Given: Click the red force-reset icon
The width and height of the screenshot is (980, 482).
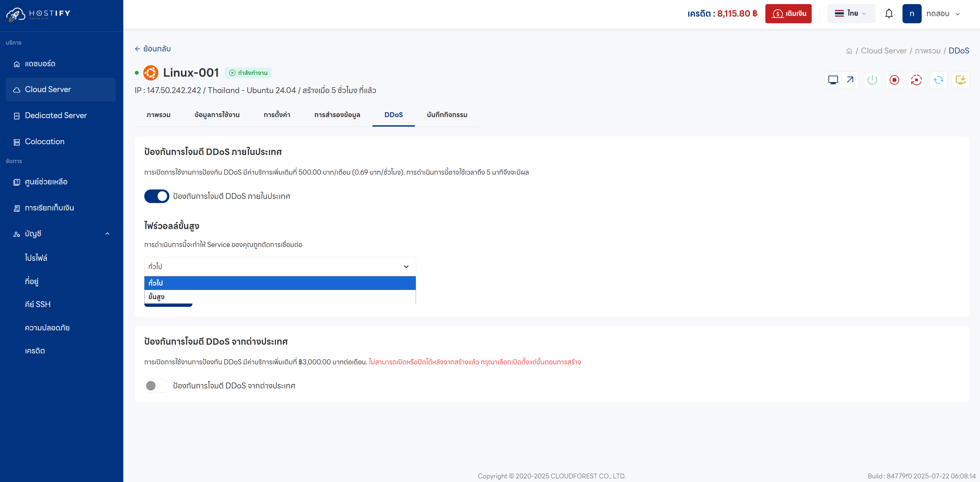Looking at the screenshot, I should 916,80.
